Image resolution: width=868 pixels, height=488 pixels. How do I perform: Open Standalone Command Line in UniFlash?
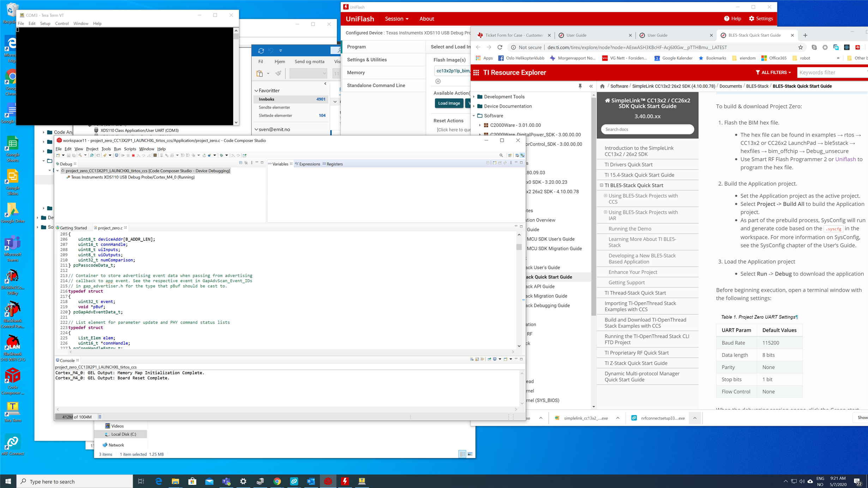[x=384, y=85]
